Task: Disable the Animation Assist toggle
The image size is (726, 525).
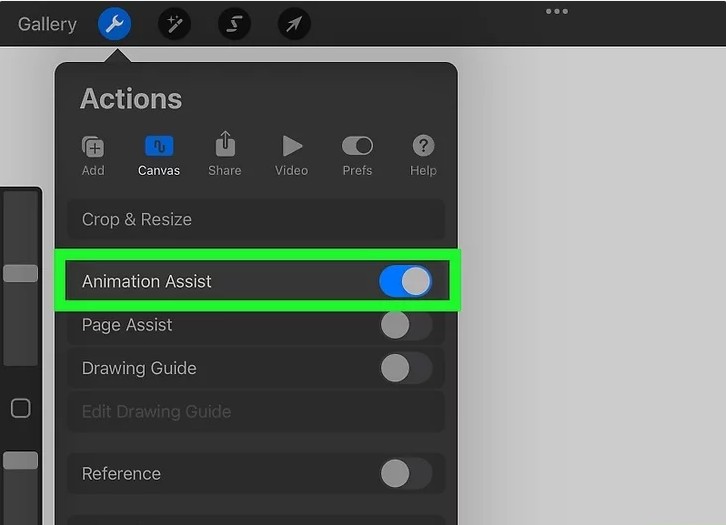Action: [406, 281]
